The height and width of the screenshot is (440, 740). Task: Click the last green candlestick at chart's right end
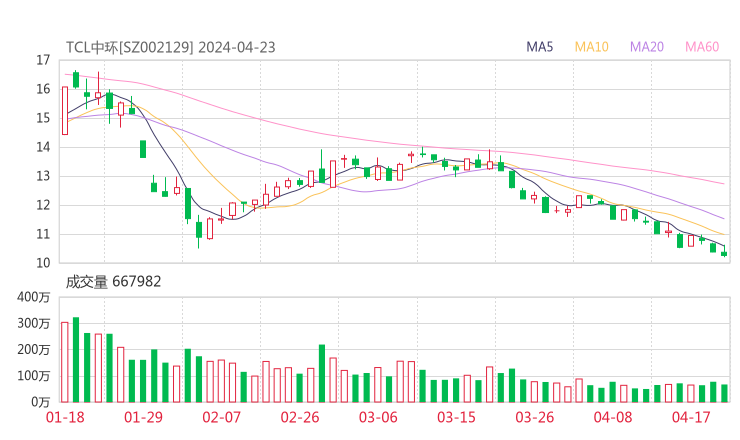click(x=724, y=251)
